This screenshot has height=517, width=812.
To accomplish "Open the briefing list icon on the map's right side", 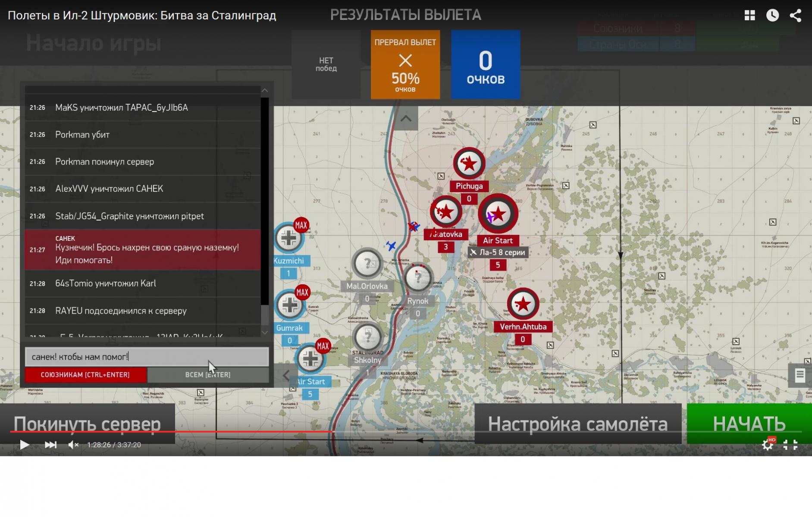I will pos(800,375).
